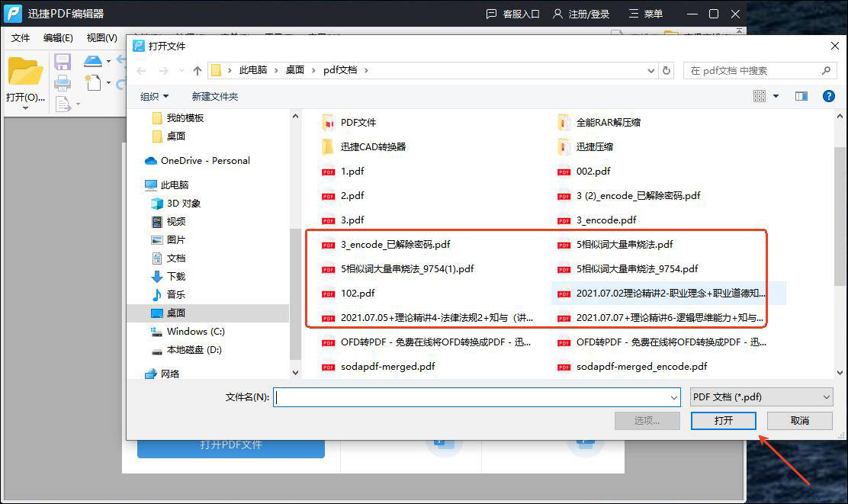Click the Refresh icon beside the address bar
The width and height of the screenshot is (848, 504).
pos(667,69)
